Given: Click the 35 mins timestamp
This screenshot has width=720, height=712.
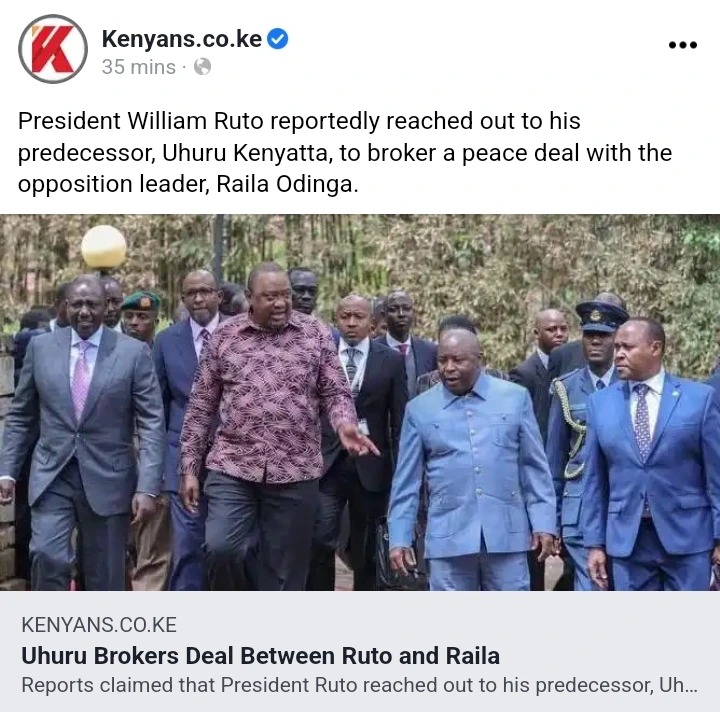Looking at the screenshot, I should pos(139,67).
